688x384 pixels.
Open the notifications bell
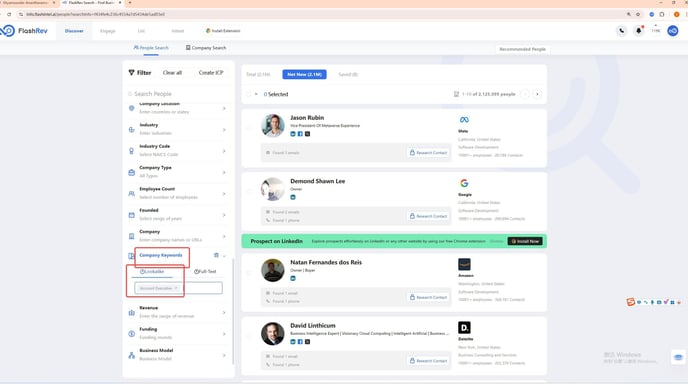pyautogui.click(x=638, y=31)
